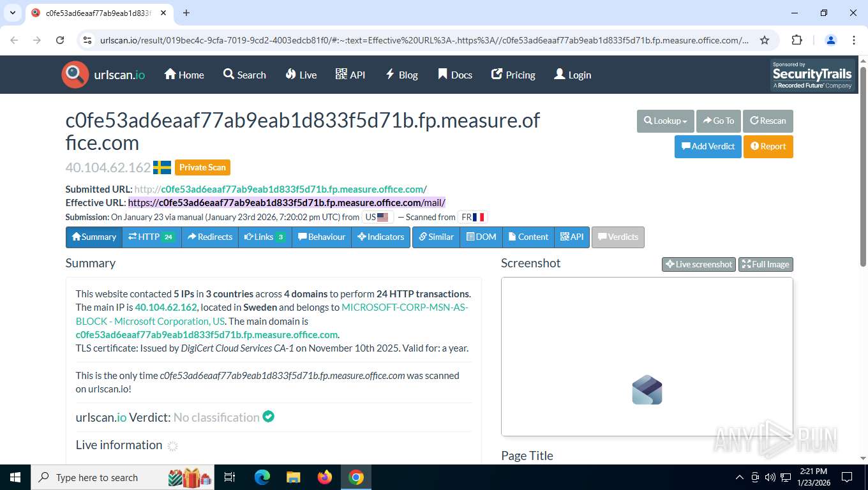
Task: Click the Full Image button
Action: [766, 264]
